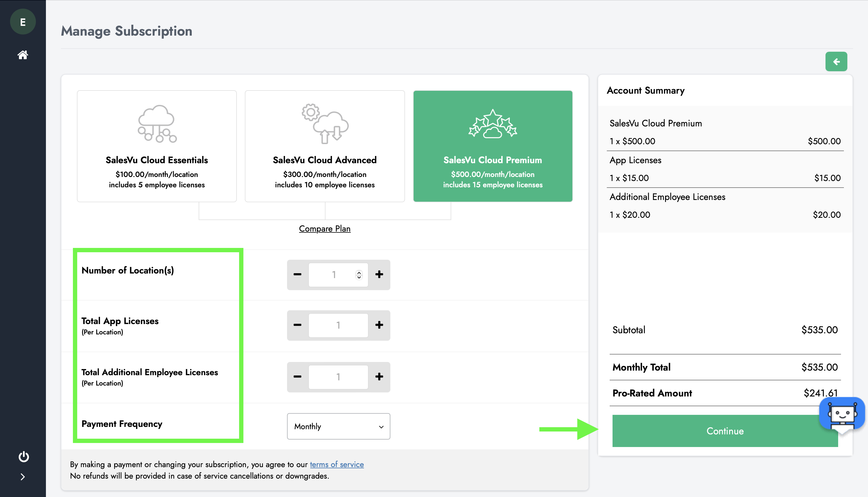Image resolution: width=868 pixels, height=497 pixels.
Task: Click the expand sidebar arrow icon
Action: click(23, 477)
